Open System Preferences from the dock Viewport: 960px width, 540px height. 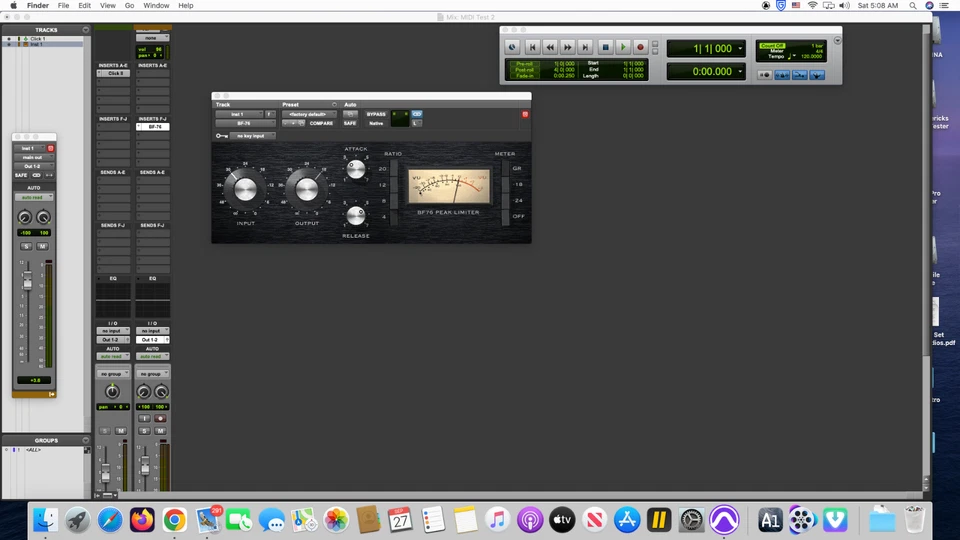[691, 520]
